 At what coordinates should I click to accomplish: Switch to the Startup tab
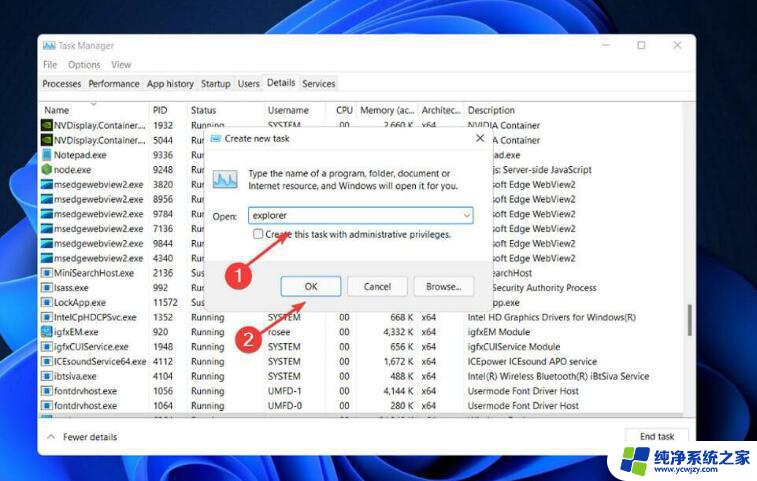(215, 84)
